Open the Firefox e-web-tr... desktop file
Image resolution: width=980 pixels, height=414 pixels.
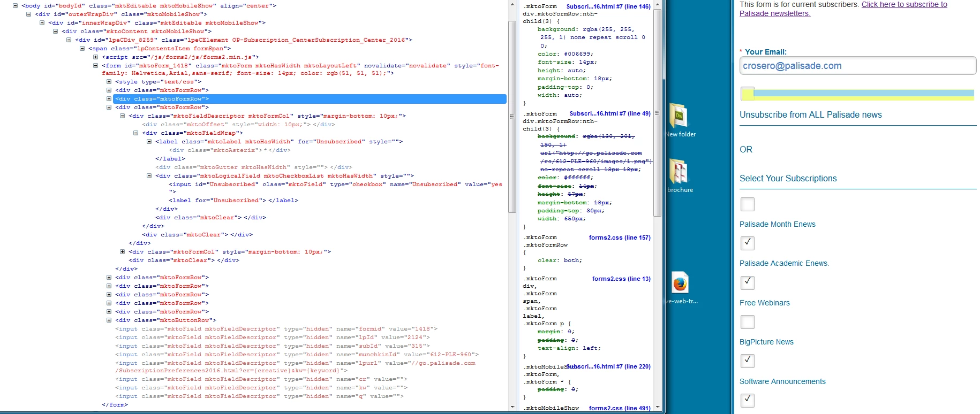pyautogui.click(x=680, y=288)
